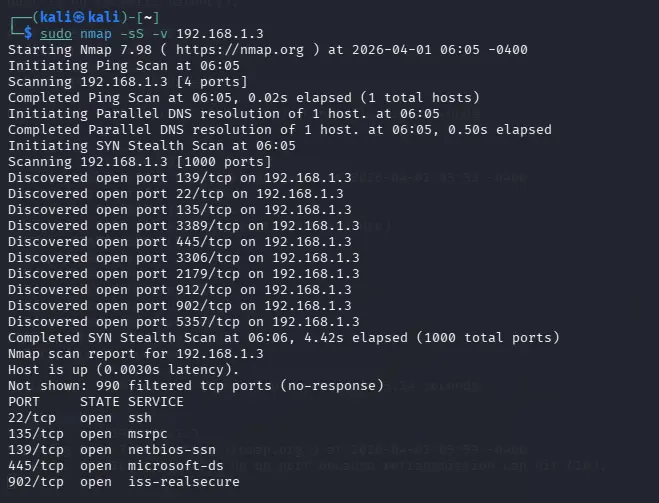Click the msrpc service entry
Viewport: 659px width, 503px height.
147,433
